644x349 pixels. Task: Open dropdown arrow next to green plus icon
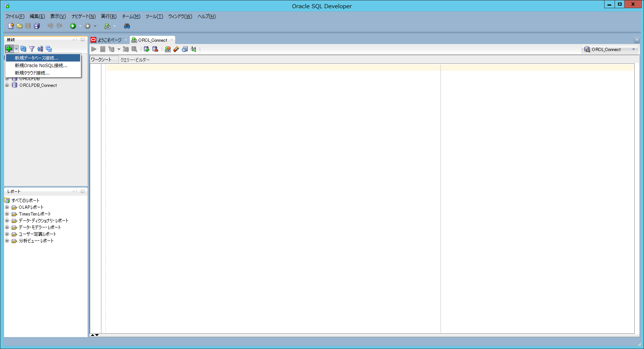[16, 49]
